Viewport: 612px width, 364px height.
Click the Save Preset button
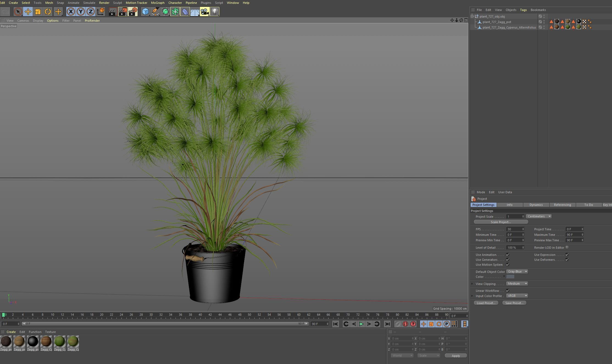click(x=514, y=303)
